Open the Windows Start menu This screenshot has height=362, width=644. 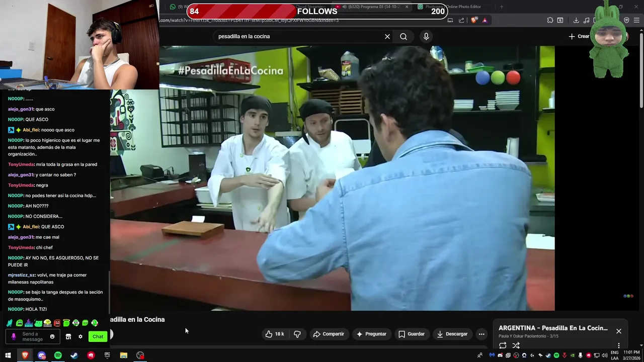pos(8,355)
